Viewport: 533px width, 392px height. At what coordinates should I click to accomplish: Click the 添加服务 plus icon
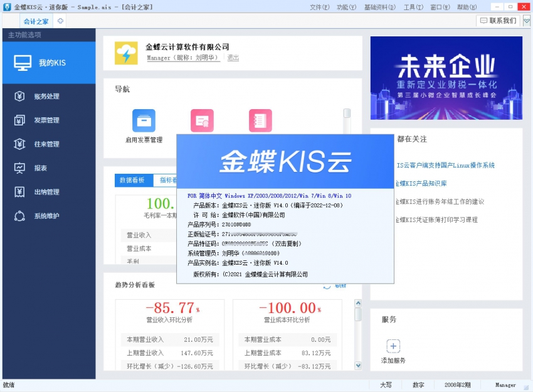[393, 346]
